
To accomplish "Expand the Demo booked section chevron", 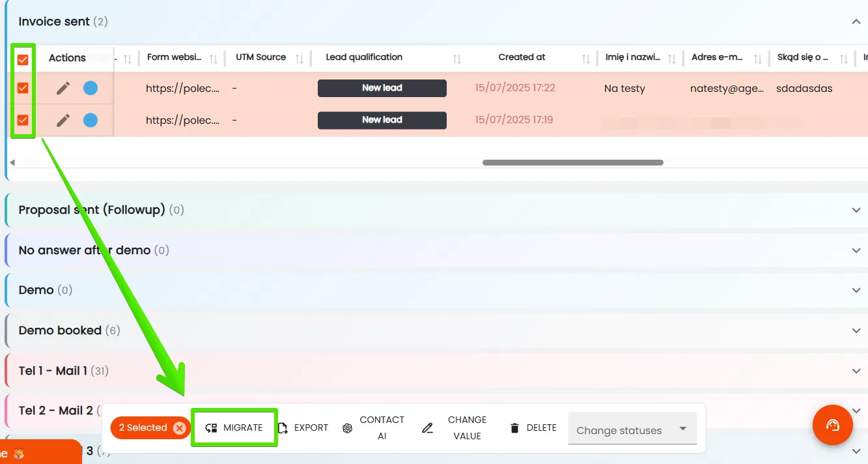I will pyautogui.click(x=856, y=330).
